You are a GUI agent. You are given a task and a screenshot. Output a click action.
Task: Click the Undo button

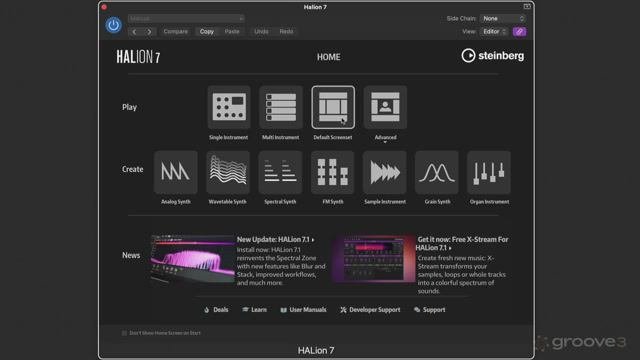point(261,31)
